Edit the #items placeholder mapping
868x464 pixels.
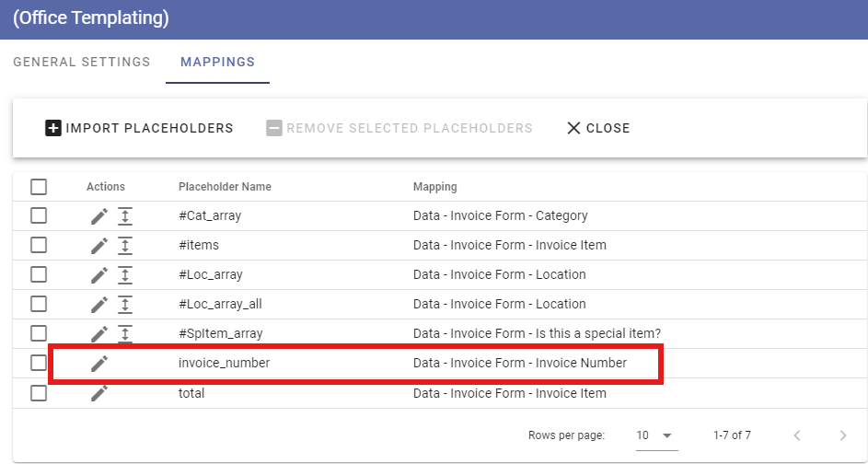tap(99, 245)
